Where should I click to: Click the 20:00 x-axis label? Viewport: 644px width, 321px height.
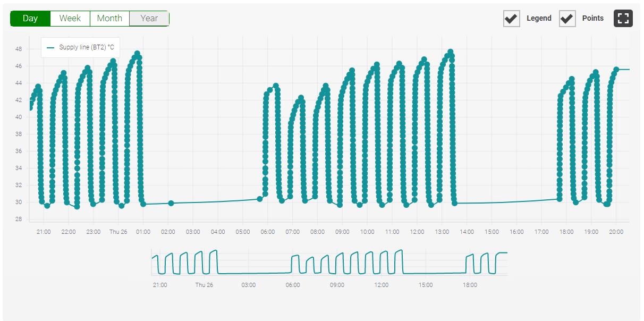(x=616, y=232)
